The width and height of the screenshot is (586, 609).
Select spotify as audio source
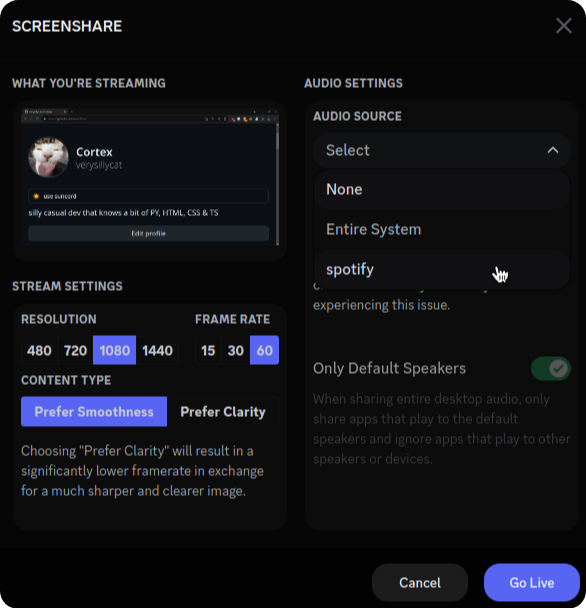[442, 269]
